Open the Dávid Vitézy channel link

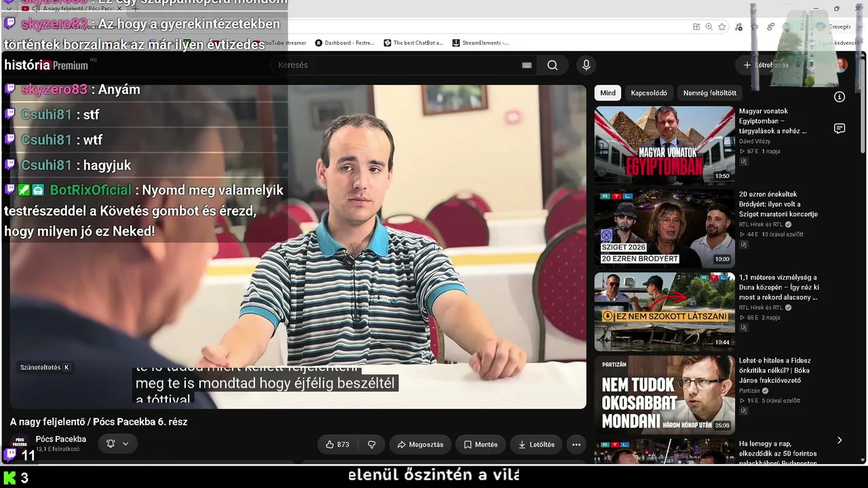[x=755, y=142]
